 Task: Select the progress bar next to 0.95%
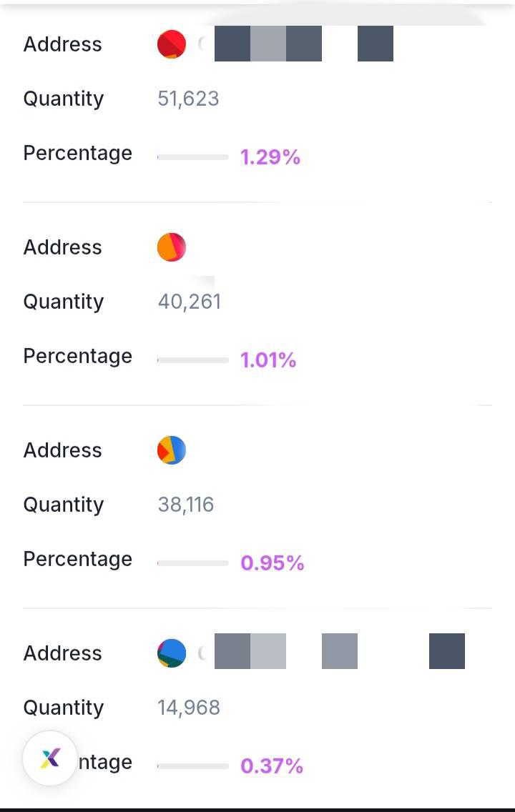pyautogui.click(x=193, y=563)
